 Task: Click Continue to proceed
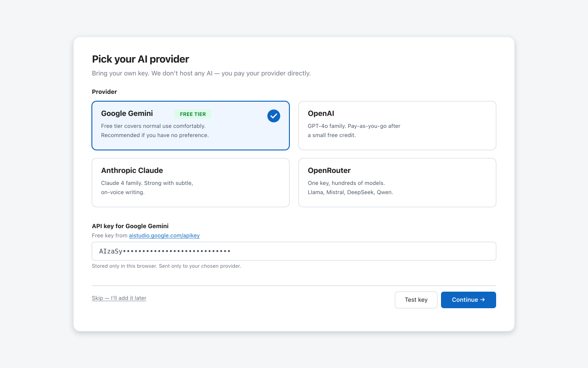[468, 299]
